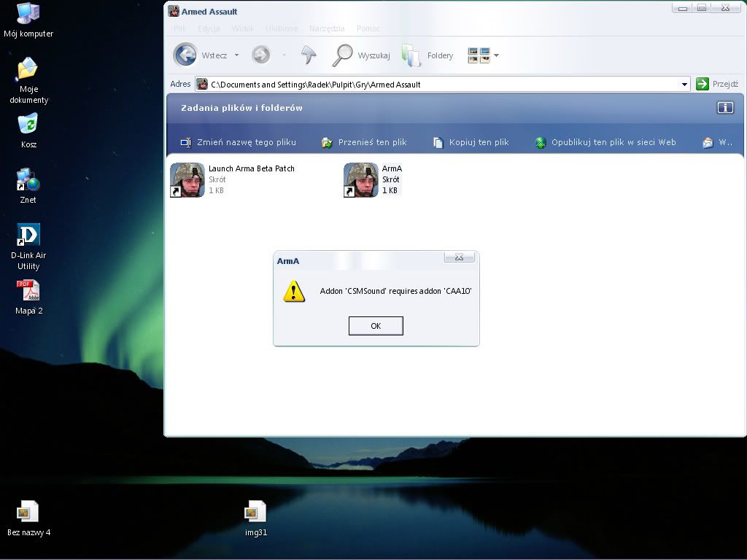
Task: Click the info icon in the tasks header
Action: coord(725,108)
